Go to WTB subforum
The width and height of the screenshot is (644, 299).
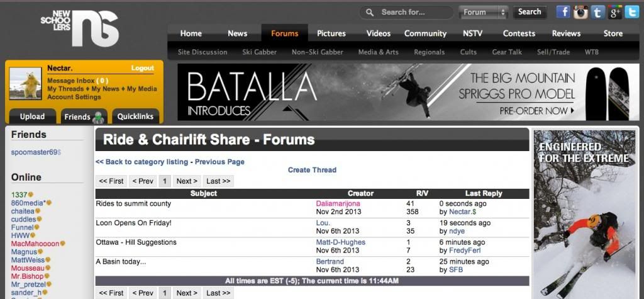pyautogui.click(x=591, y=52)
